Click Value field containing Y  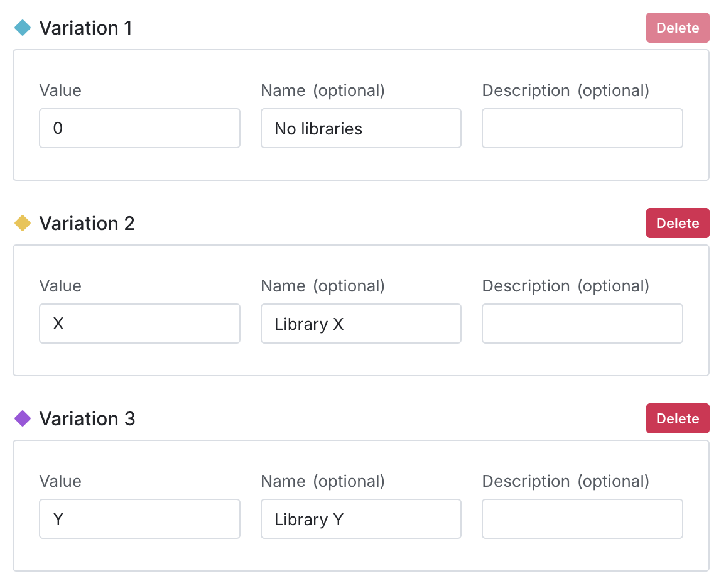pyautogui.click(x=139, y=519)
